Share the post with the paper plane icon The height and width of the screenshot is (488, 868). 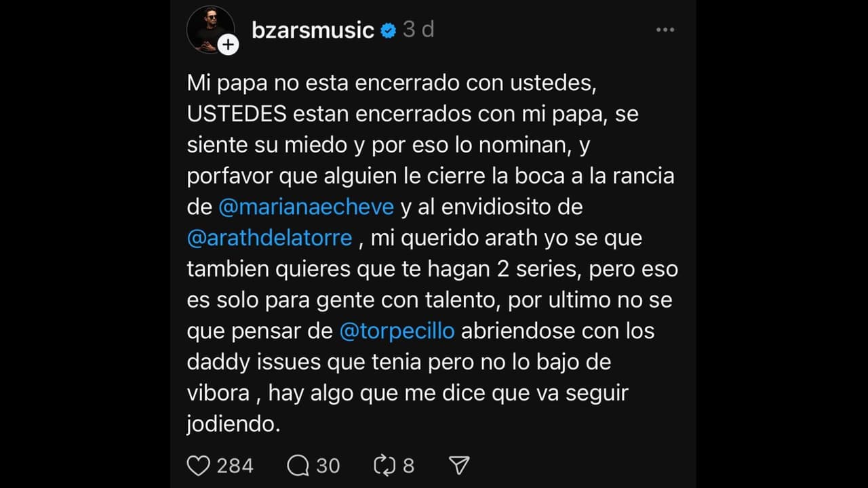[460, 466]
